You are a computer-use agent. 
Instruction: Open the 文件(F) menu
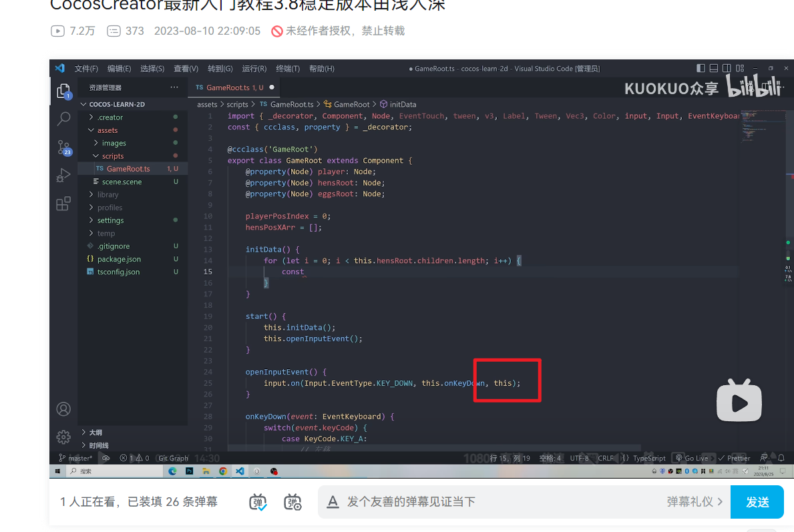point(86,68)
